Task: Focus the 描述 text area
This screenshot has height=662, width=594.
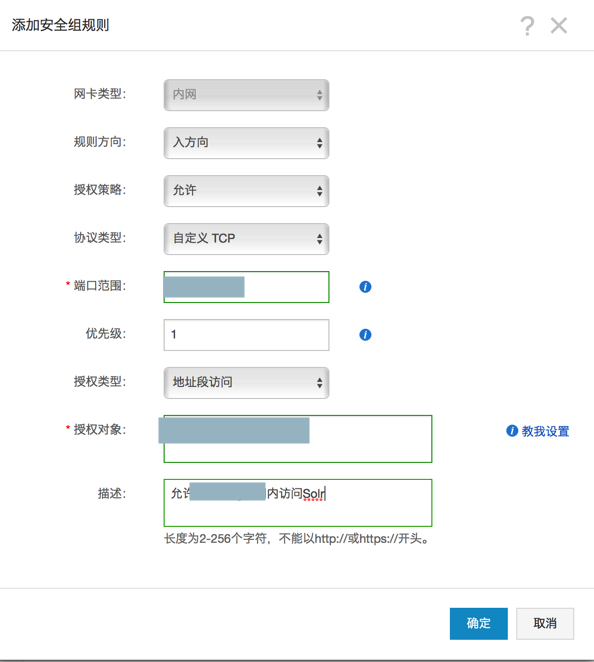Action: pyautogui.click(x=298, y=503)
